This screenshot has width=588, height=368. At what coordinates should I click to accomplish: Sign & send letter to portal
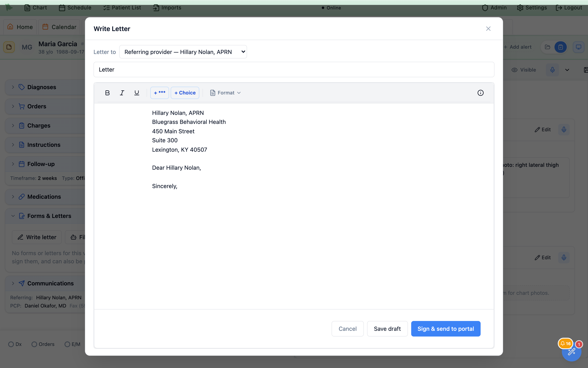[x=446, y=329]
